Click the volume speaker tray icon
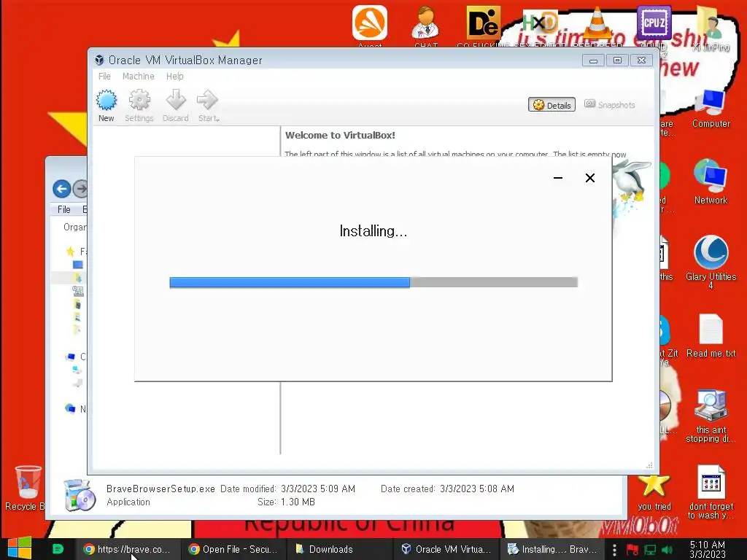The height and width of the screenshot is (560, 747). coord(667,550)
